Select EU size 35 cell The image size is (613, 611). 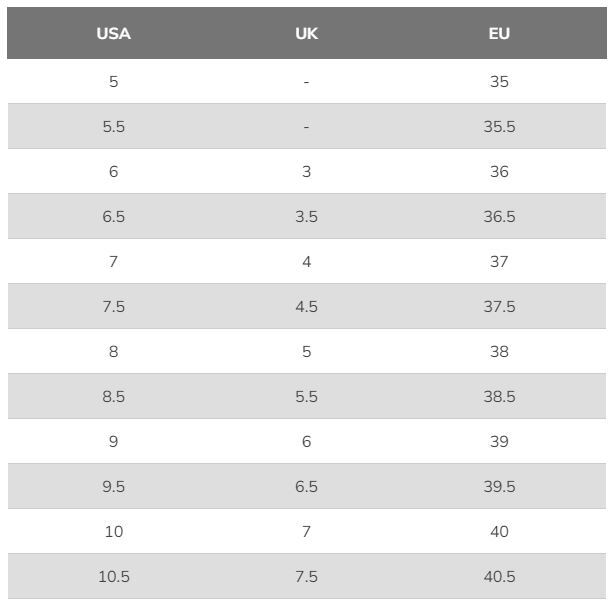pyautogui.click(x=499, y=82)
